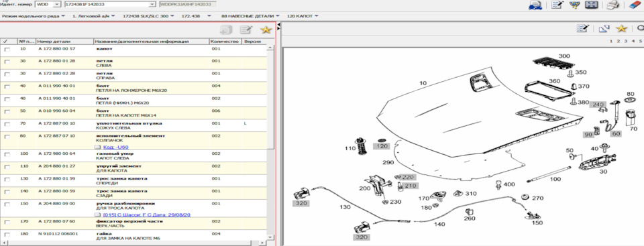Image resolution: width=644 pixels, height=246 pixels.
Task: Click part number A 204 880 01 27
Action: (56, 166)
